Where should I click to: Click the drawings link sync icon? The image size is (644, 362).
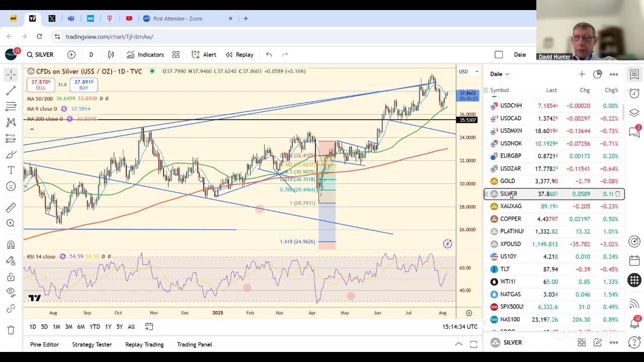pos(11,308)
